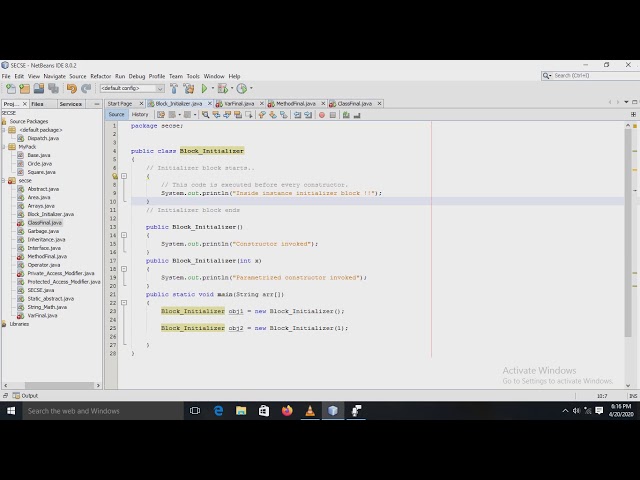Collapse main method fold at line 22
The image size is (640, 480).
pos(124,303)
